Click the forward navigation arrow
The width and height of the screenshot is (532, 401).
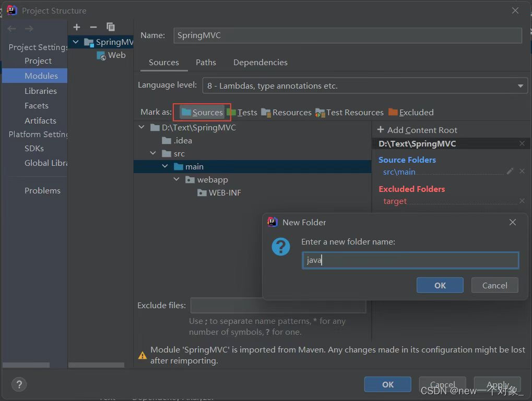[x=29, y=29]
